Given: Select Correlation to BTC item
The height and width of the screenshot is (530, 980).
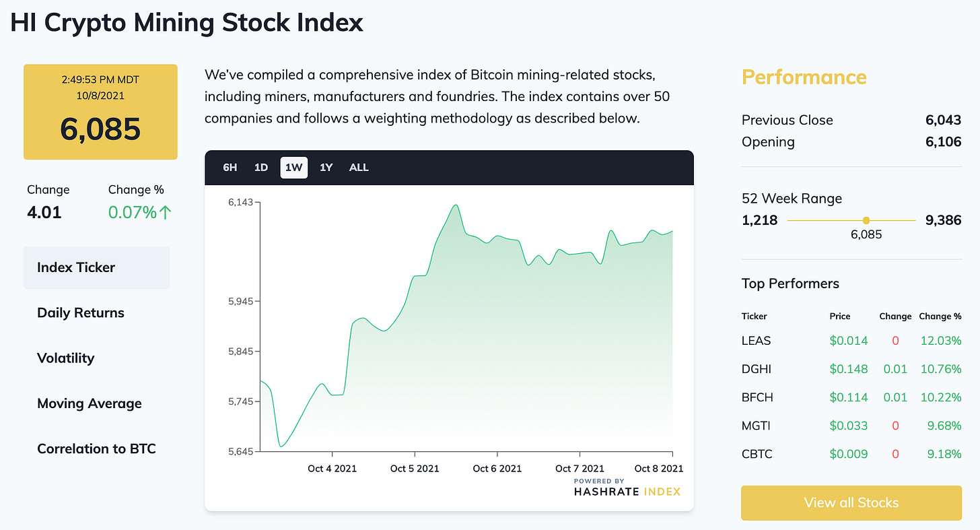Looking at the screenshot, I should pyautogui.click(x=96, y=449).
